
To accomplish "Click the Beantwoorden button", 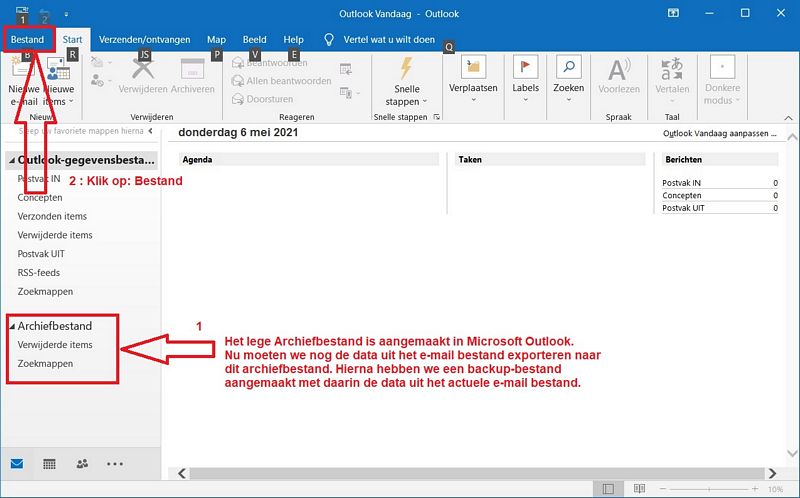I will [270, 63].
